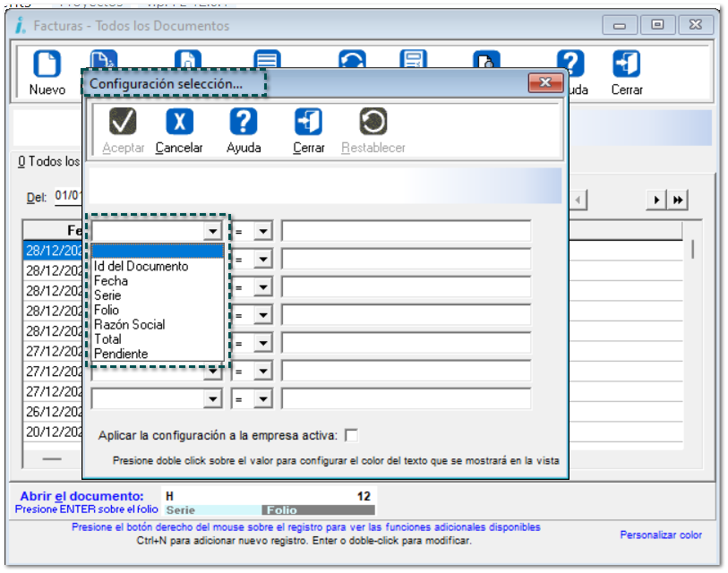The height and width of the screenshot is (573, 728).
Task: Click the last record navigation arrow
Action: pyautogui.click(x=679, y=199)
